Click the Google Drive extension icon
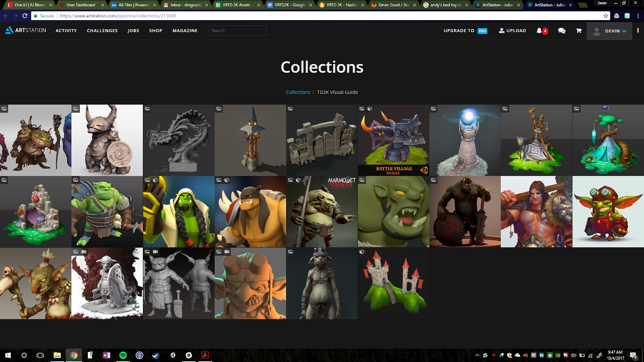This screenshot has width=644, height=362. [617, 16]
